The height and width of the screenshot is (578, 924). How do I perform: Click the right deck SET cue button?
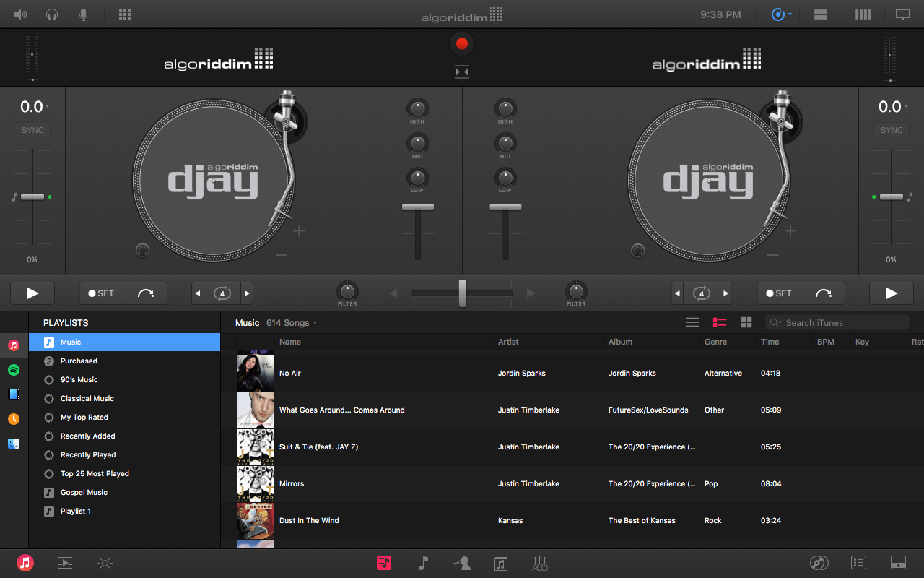779,293
